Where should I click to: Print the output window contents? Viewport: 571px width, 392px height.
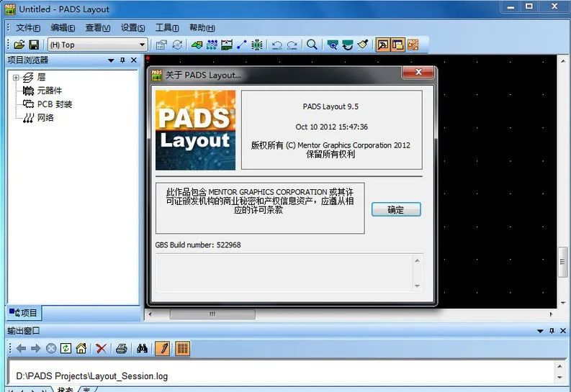[121, 349]
